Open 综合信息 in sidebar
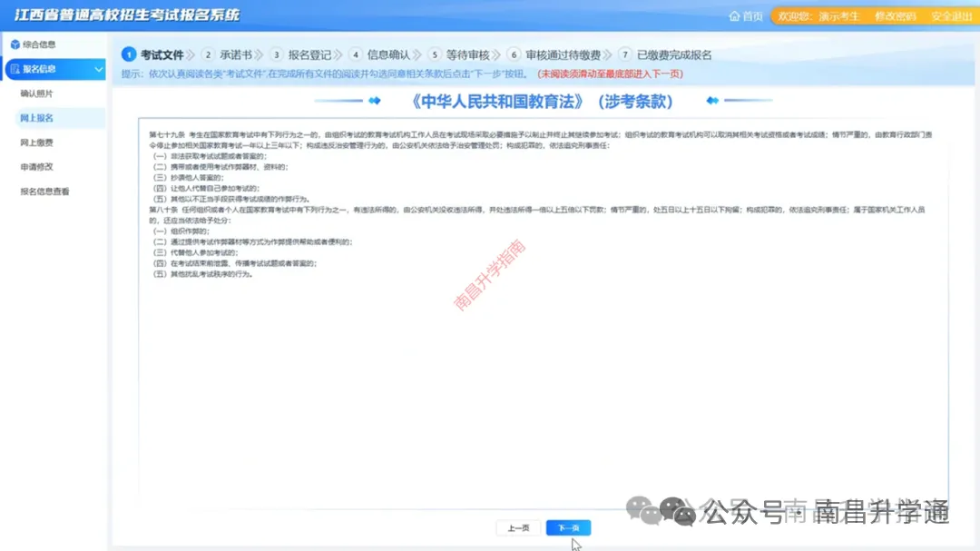 tap(39, 44)
